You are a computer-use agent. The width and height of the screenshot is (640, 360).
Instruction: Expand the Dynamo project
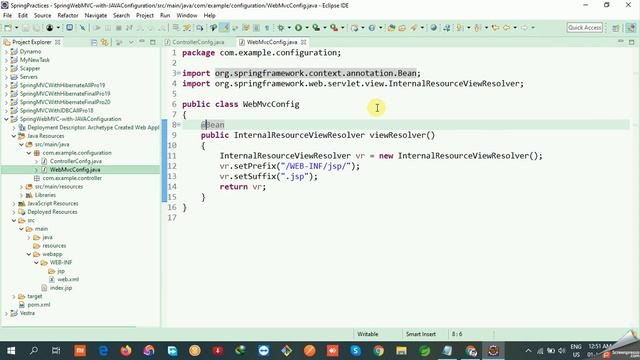coord(6,51)
